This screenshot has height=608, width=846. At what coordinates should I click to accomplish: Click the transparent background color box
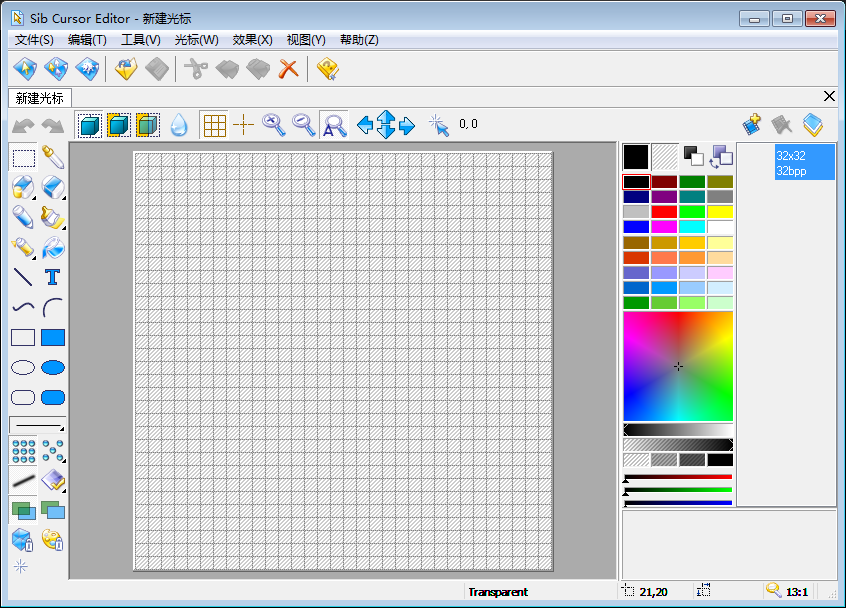665,157
